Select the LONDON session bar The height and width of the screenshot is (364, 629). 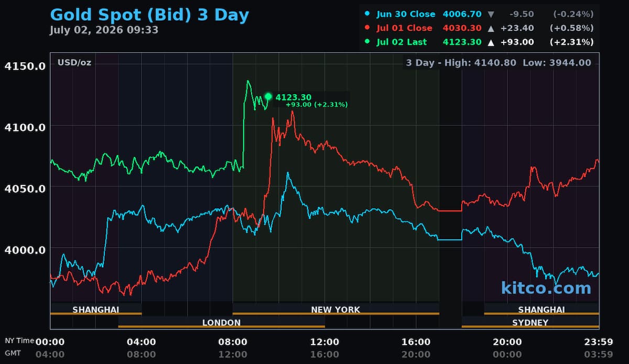tap(221, 323)
